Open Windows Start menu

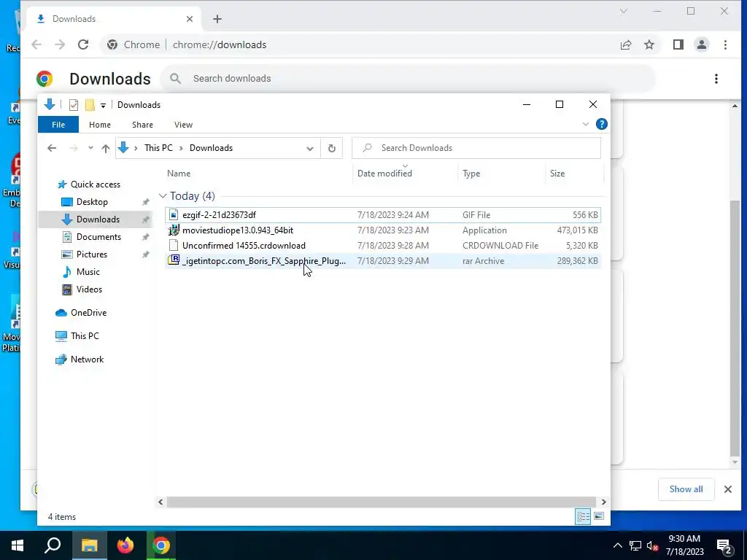click(x=18, y=545)
